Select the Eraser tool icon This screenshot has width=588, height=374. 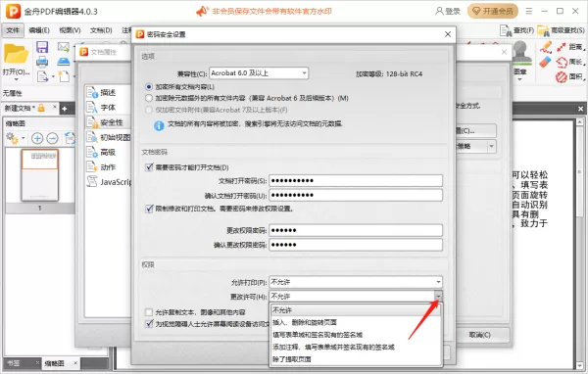click(x=546, y=62)
